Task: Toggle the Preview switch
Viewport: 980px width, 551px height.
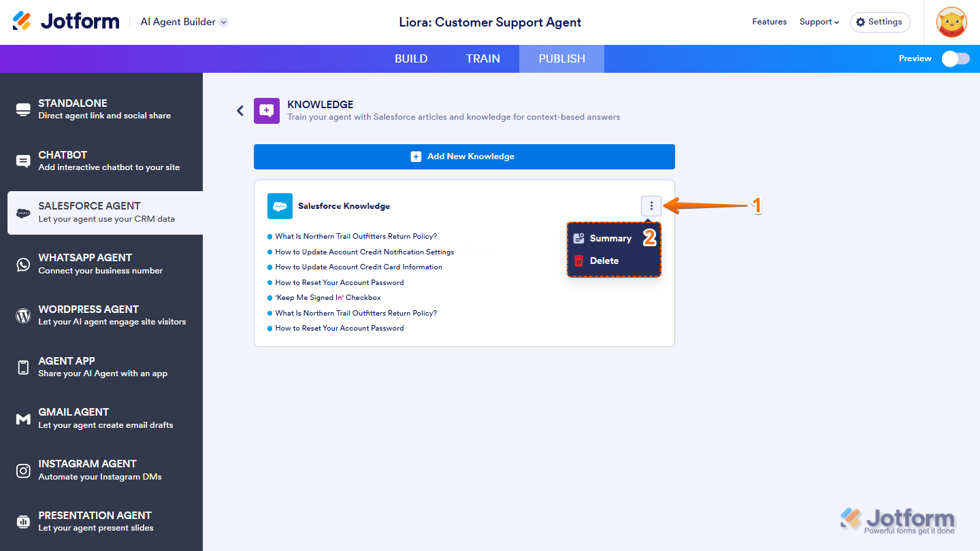Action: click(955, 59)
